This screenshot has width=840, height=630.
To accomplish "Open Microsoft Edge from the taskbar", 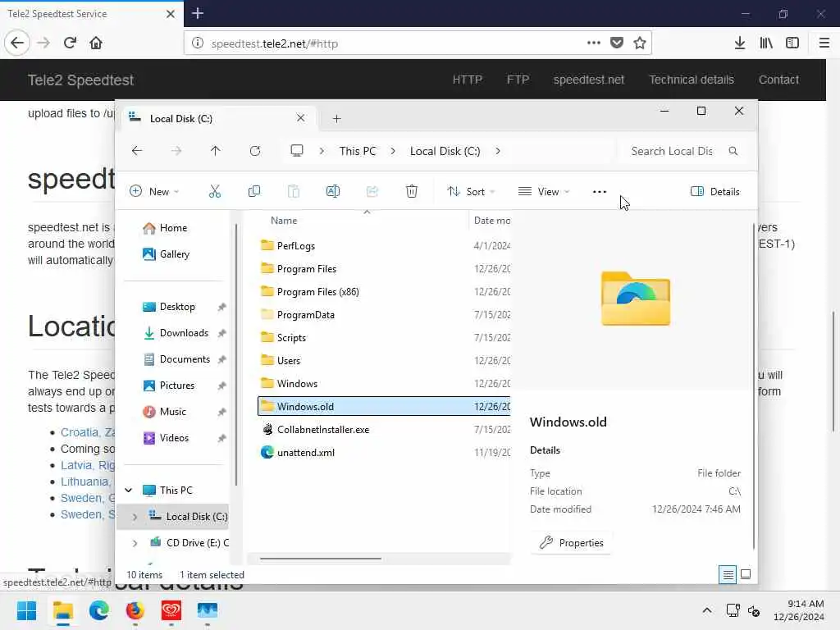I will pyautogui.click(x=98, y=610).
